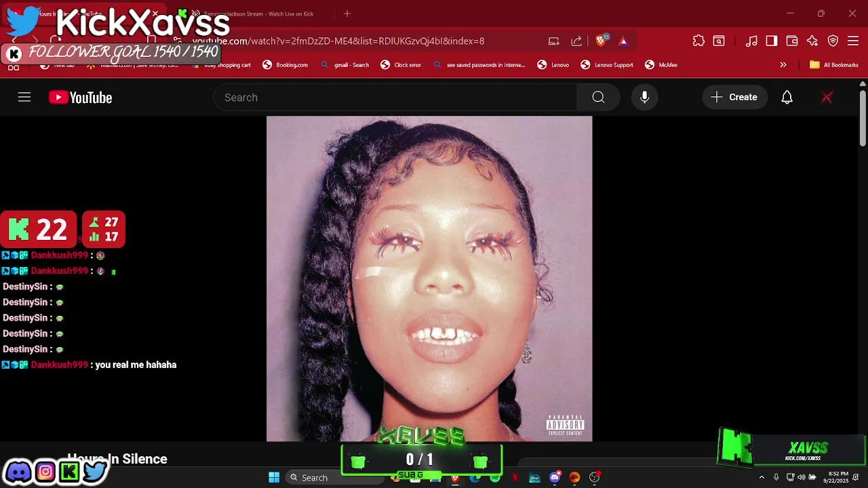Click the share page icon in address bar

(576, 41)
